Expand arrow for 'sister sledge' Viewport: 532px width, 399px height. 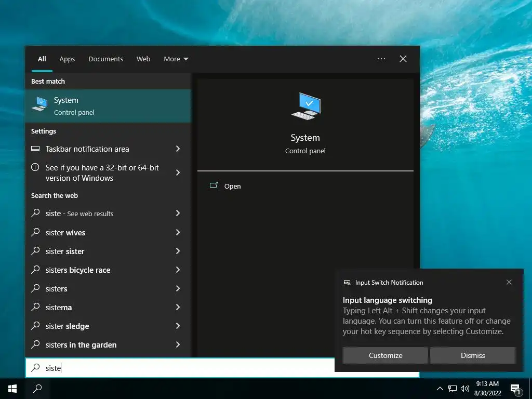(x=178, y=326)
